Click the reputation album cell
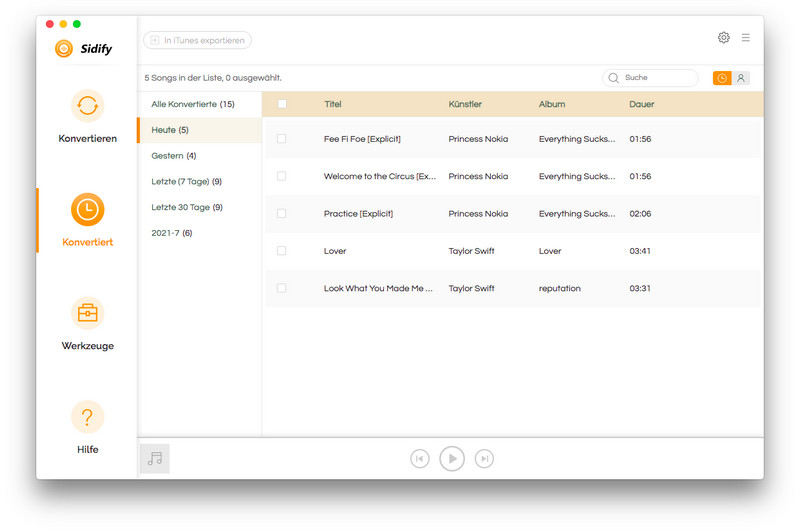 pos(559,288)
